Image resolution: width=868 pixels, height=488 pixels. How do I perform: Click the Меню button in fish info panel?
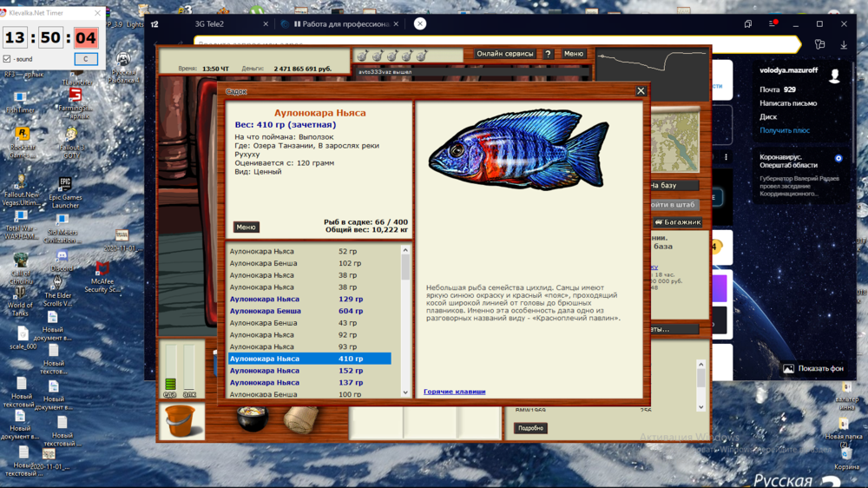(x=246, y=227)
